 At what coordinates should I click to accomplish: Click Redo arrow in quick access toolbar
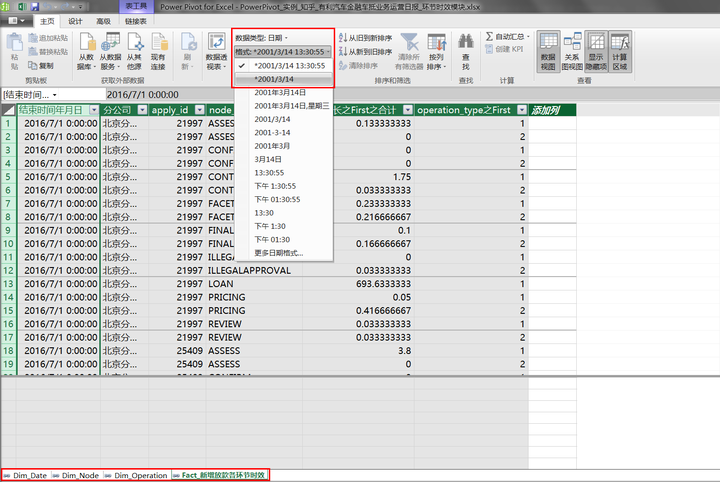[x=65, y=6]
